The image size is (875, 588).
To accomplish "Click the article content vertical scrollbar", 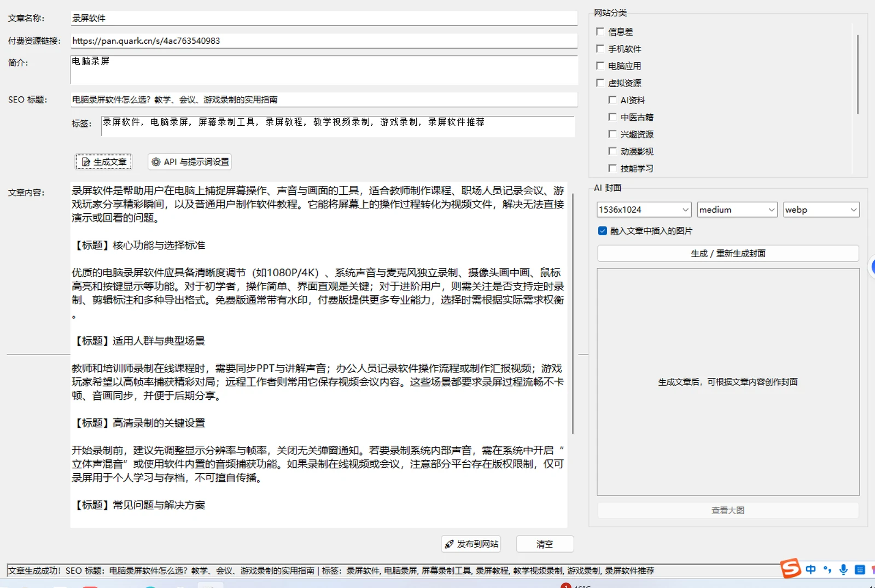I will tap(573, 313).
